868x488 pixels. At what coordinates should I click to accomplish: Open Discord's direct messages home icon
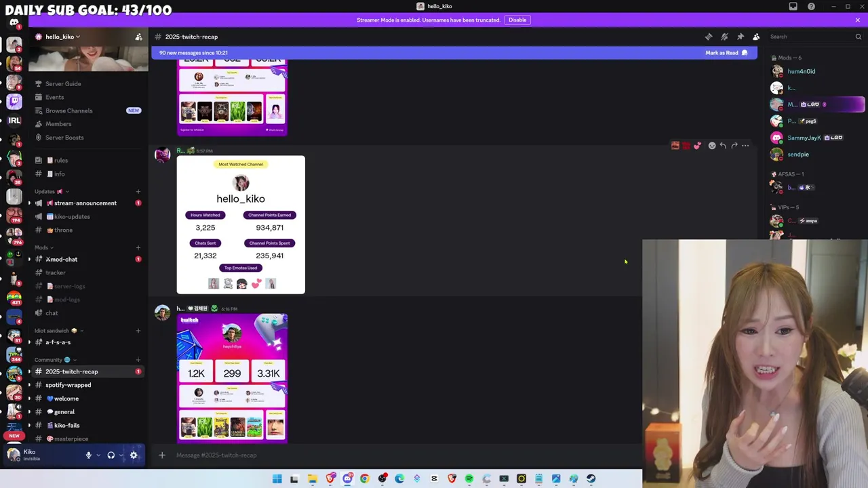pyautogui.click(x=14, y=22)
